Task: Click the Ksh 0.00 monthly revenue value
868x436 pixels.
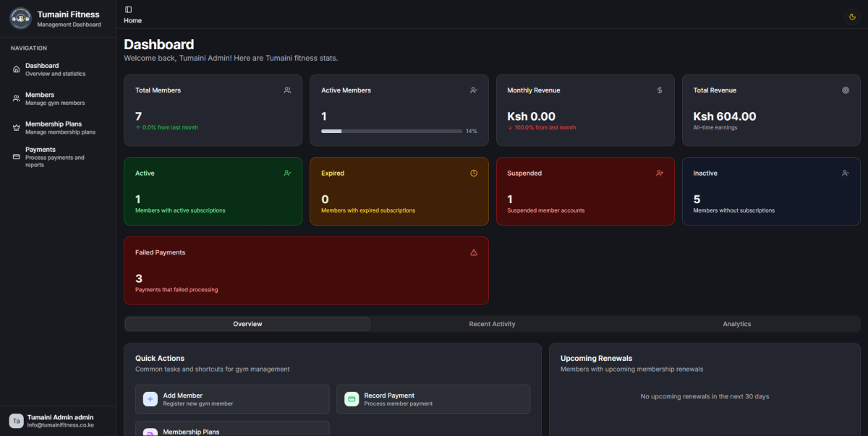Action: (532, 116)
